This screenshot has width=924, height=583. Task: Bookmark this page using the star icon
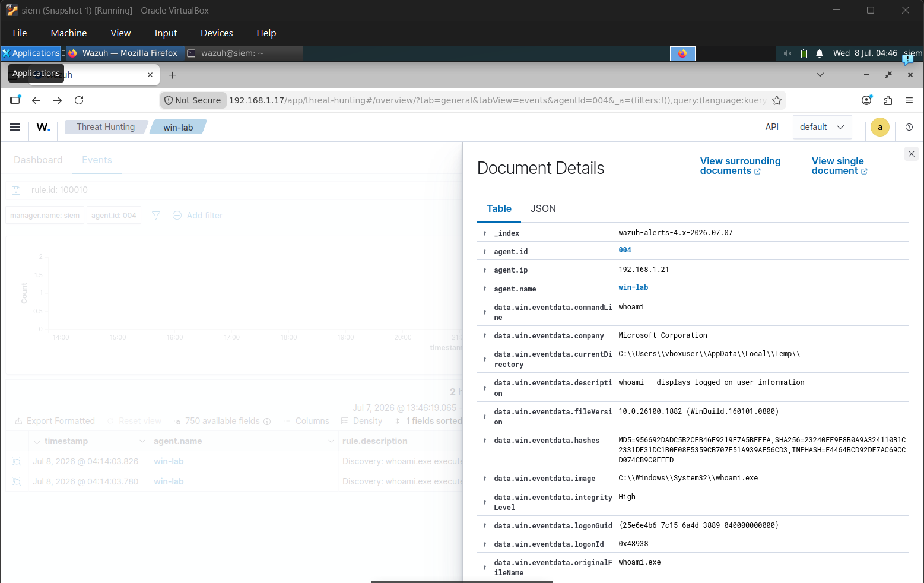point(777,100)
